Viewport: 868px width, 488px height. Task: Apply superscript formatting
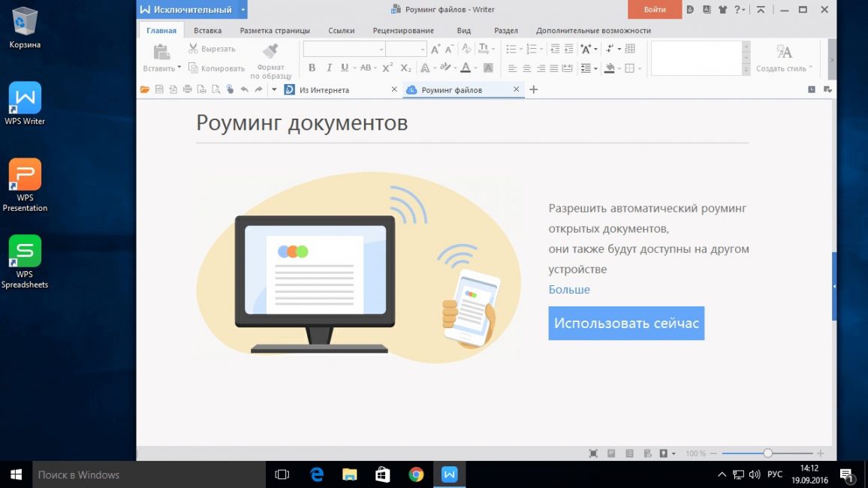(387, 68)
